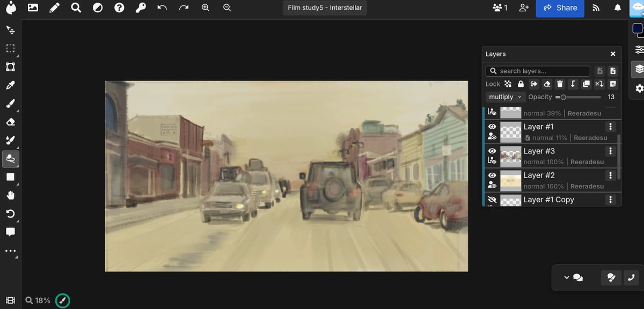
Task: Open the chat bubbles button
Action: [578, 277]
